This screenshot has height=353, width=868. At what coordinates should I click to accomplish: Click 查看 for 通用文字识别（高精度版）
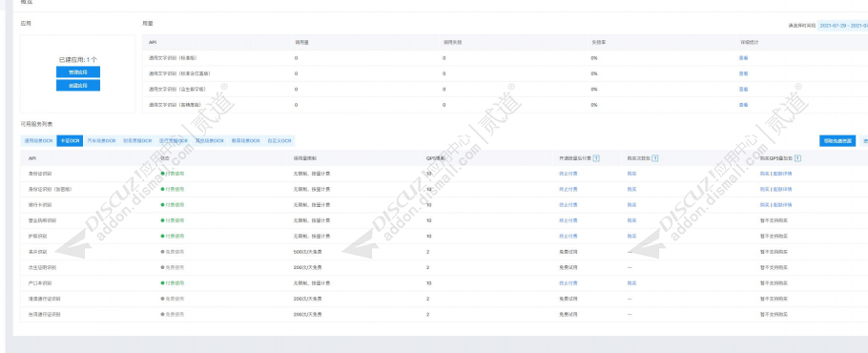pyautogui.click(x=743, y=105)
